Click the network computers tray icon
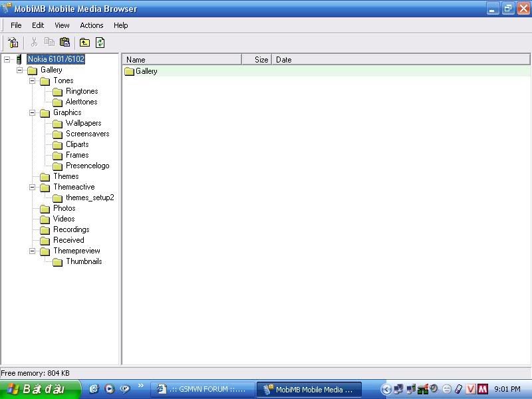Screen dimensions: 532x399 [x=398, y=389]
